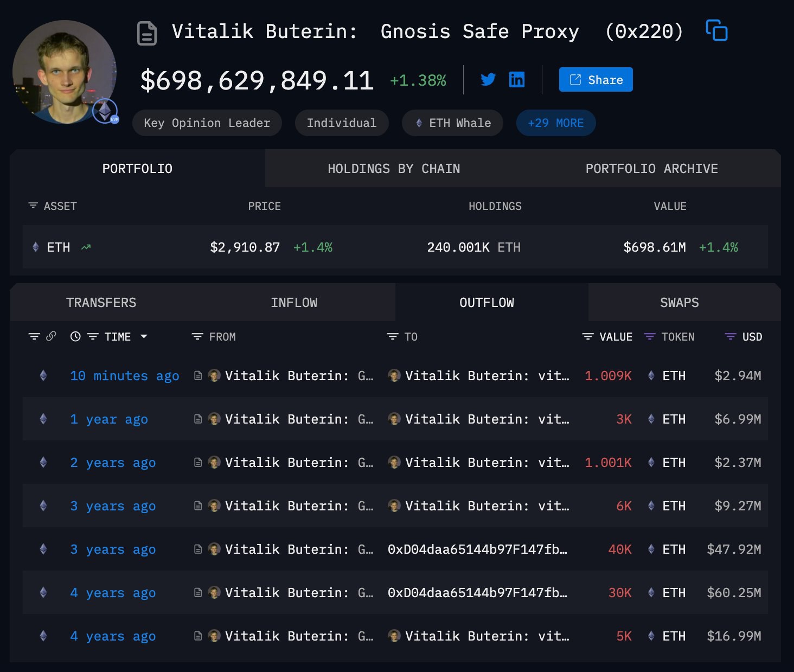Click Ethereum chain icon in 2 years ago row
The height and width of the screenshot is (672, 794).
(x=43, y=462)
